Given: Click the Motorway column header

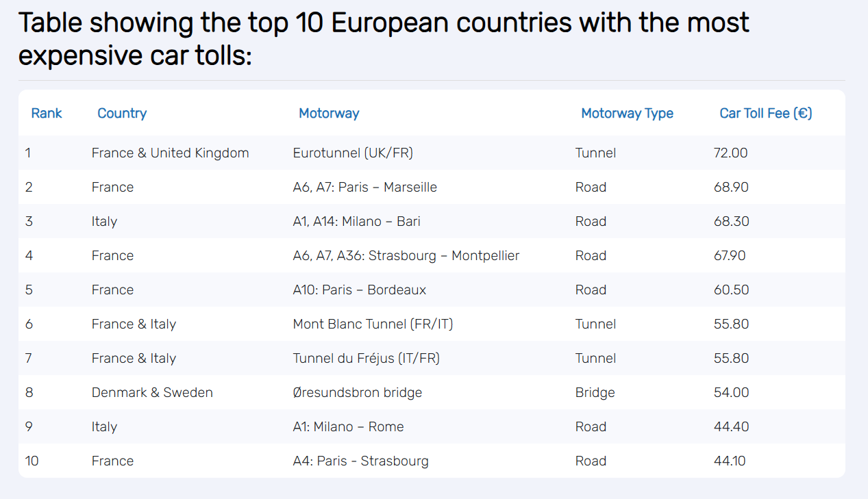Looking at the screenshot, I should (x=329, y=113).
